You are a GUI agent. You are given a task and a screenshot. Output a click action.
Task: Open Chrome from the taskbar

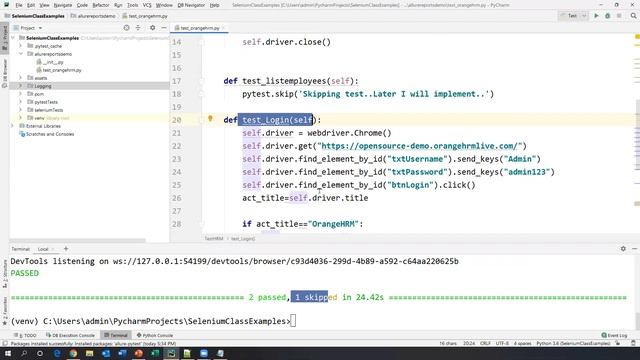73,353
